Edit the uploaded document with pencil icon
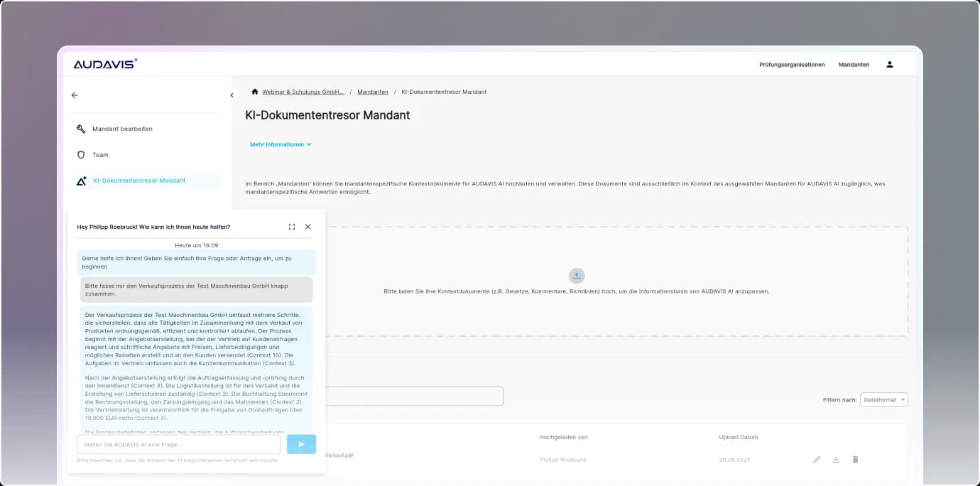This screenshot has width=980, height=486. (817, 460)
